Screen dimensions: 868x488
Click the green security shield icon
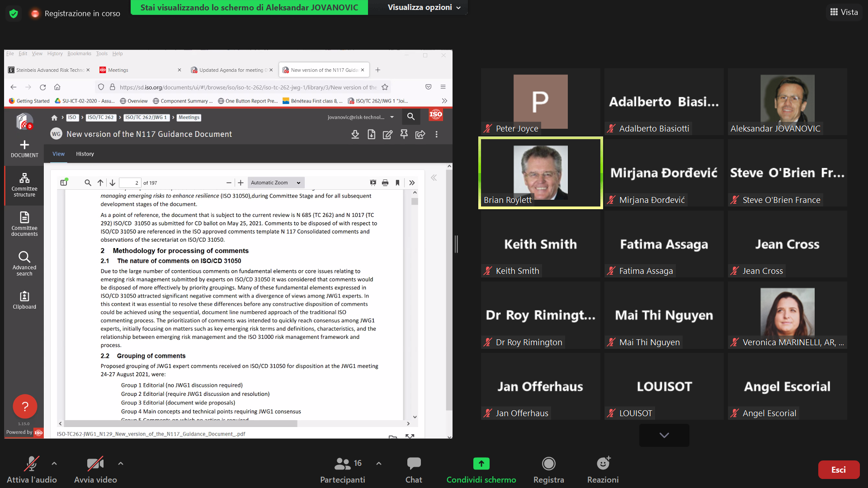pos(14,14)
